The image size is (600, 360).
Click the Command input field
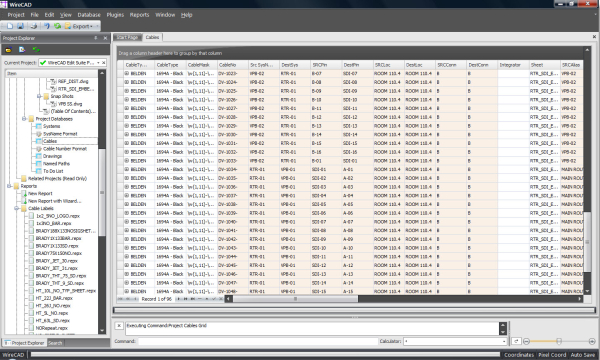pyautogui.click(x=258, y=341)
